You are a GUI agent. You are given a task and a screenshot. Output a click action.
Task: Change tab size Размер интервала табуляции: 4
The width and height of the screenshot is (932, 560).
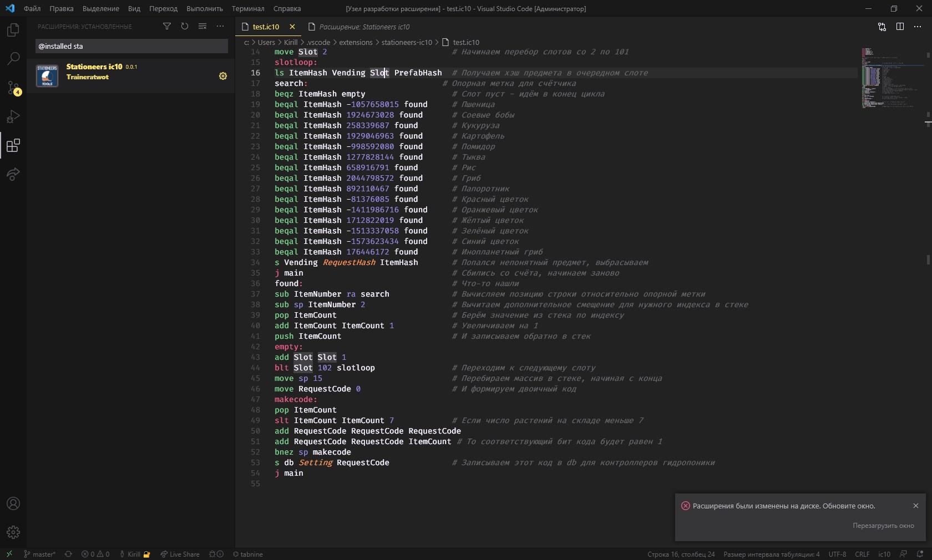pyautogui.click(x=771, y=554)
